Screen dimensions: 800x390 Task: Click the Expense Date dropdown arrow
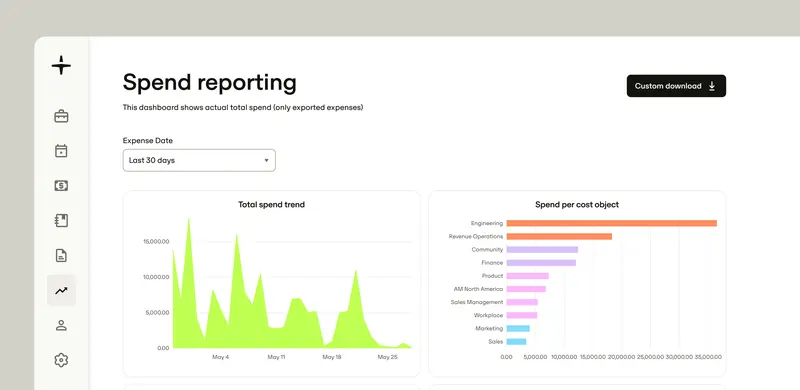266,160
